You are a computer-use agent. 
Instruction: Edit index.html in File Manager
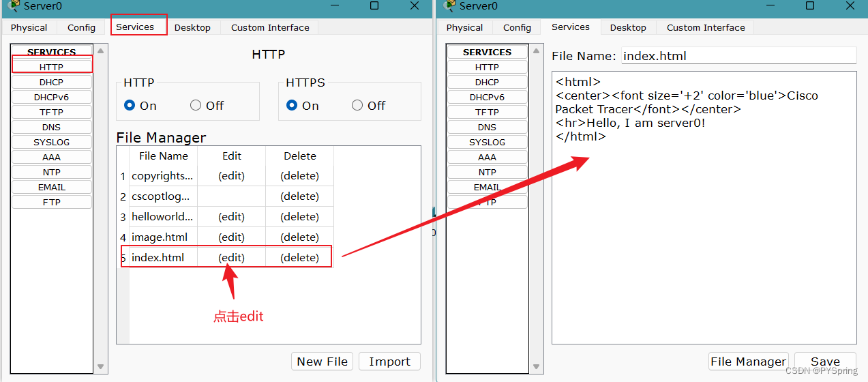tap(231, 258)
